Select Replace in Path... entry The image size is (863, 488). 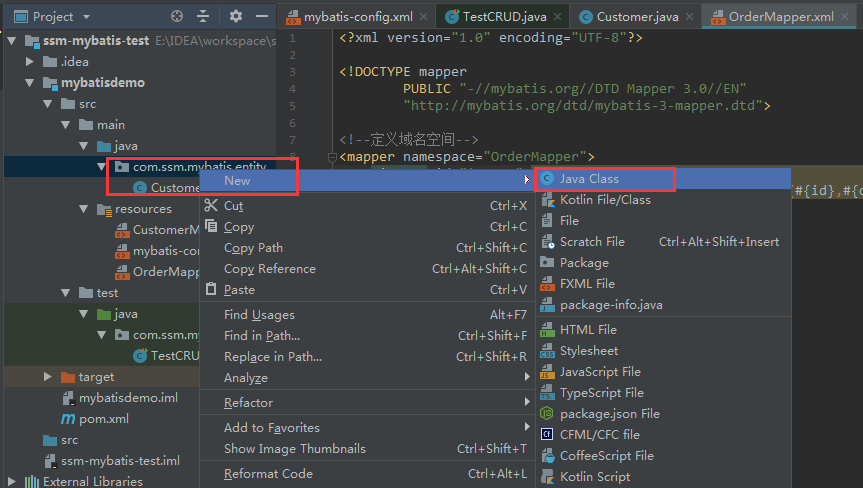click(x=367, y=357)
